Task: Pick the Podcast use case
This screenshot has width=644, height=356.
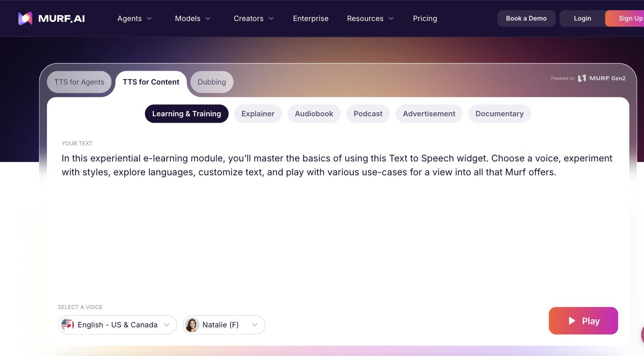Action: (368, 114)
